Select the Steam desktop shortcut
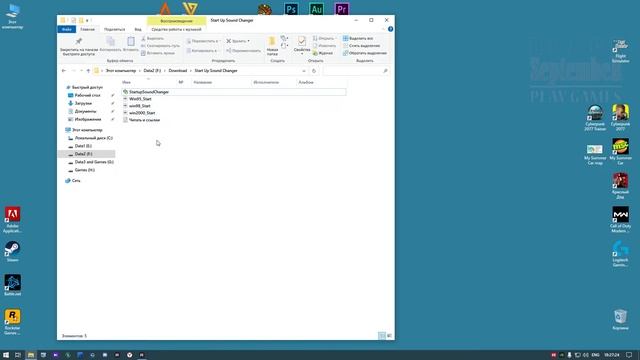 [x=12, y=251]
